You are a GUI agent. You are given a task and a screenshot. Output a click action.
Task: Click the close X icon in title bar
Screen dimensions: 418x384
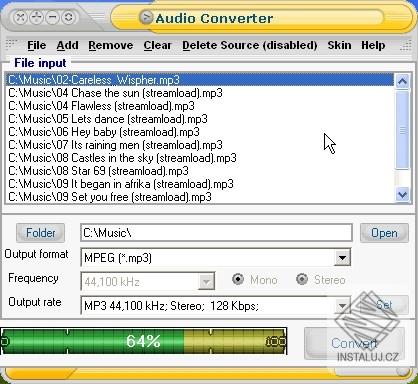(21, 17)
